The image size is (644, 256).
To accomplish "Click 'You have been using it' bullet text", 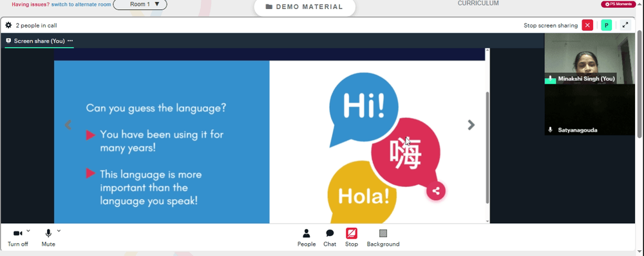I will click(162, 141).
